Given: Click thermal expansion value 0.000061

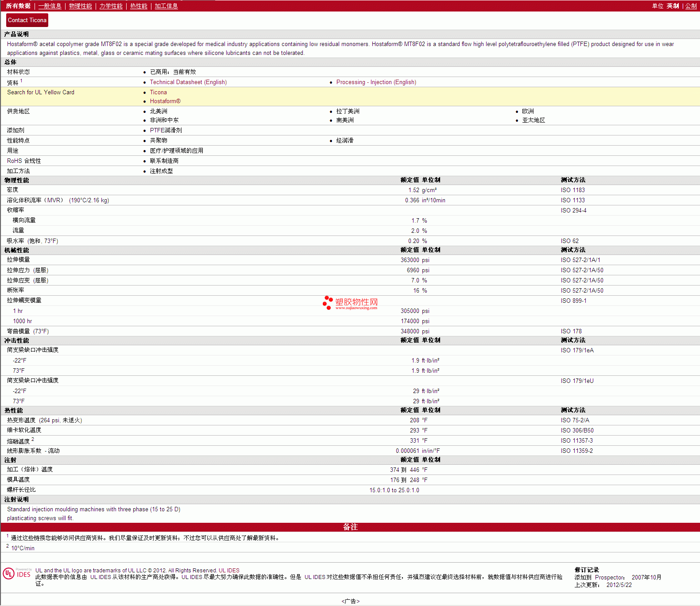Looking at the screenshot, I should [x=407, y=451].
